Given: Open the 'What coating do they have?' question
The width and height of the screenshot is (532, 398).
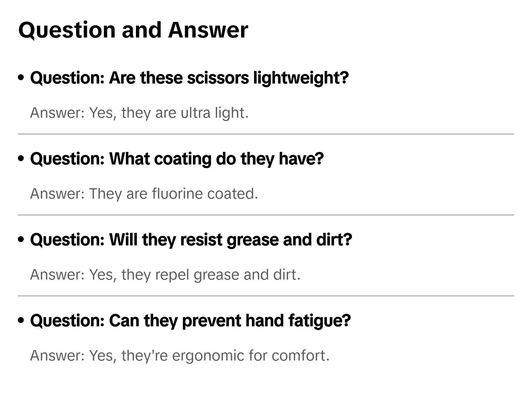Looking at the screenshot, I should pyautogui.click(x=177, y=159).
